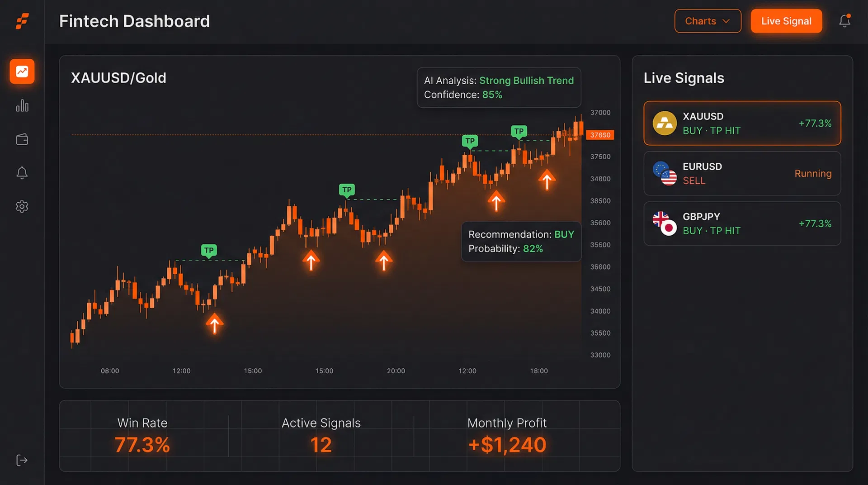This screenshot has height=485, width=868.
Task: Expand the Charts dropdown
Action: click(708, 21)
